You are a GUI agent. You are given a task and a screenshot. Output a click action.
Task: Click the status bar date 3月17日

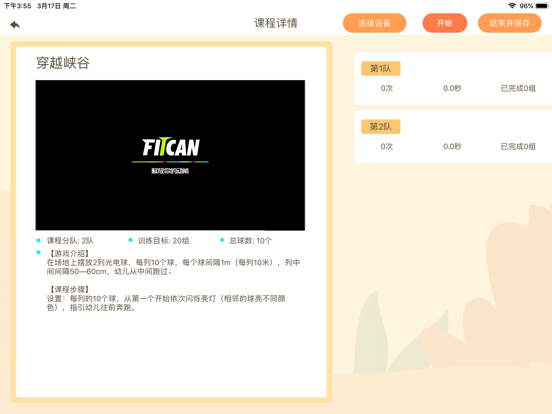click(x=49, y=6)
